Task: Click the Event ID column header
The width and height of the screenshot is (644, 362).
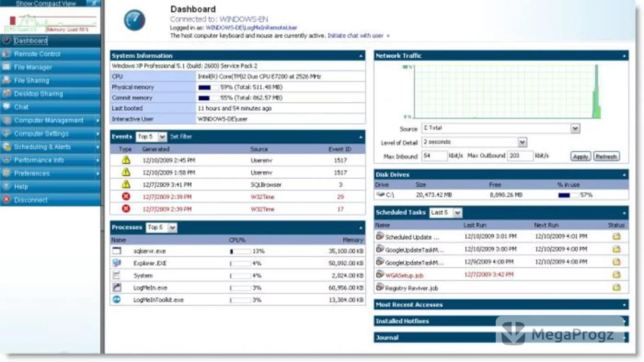Action: (340, 149)
